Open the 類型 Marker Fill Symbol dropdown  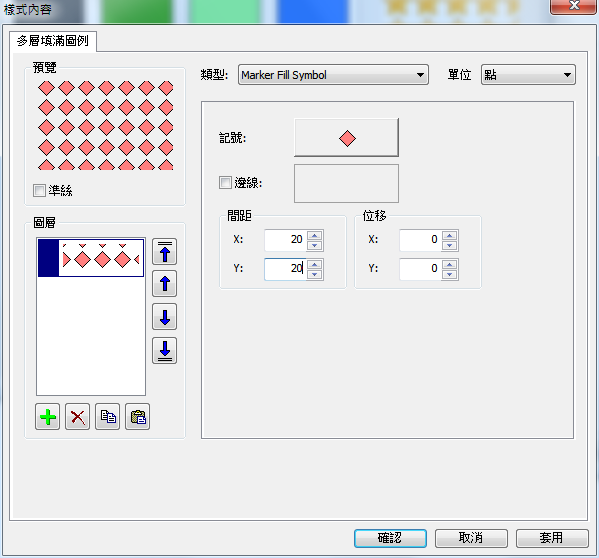333,75
